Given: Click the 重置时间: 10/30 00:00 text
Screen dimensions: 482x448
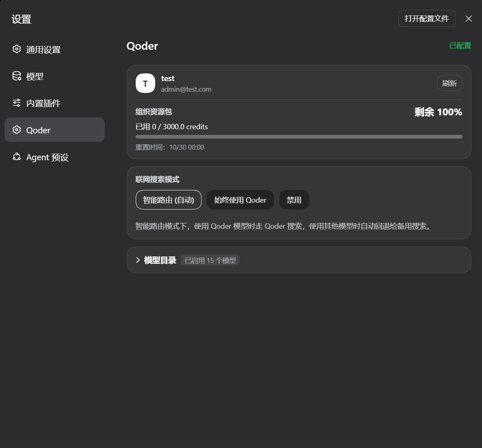Looking at the screenshot, I should coord(169,147).
